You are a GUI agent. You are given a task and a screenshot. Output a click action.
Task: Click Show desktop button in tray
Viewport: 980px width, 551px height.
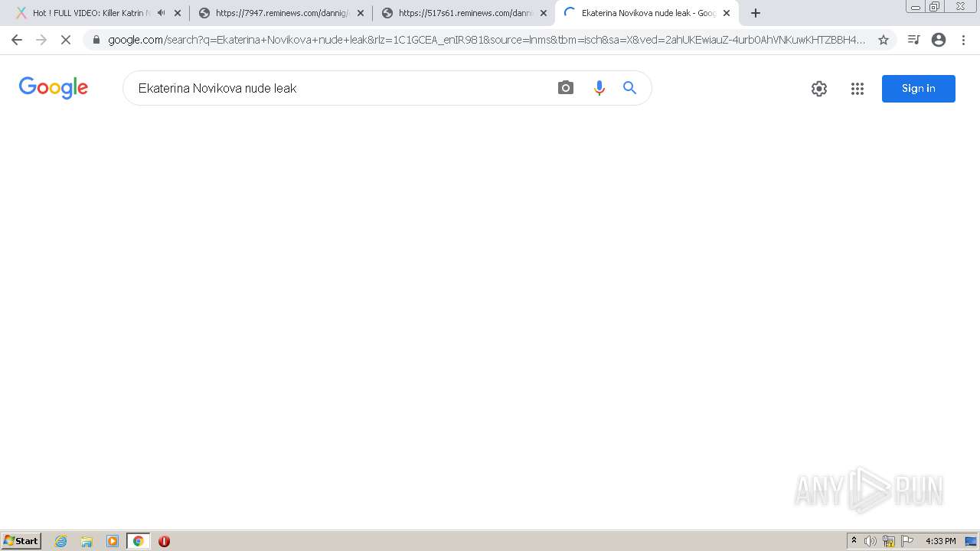tap(971, 541)
